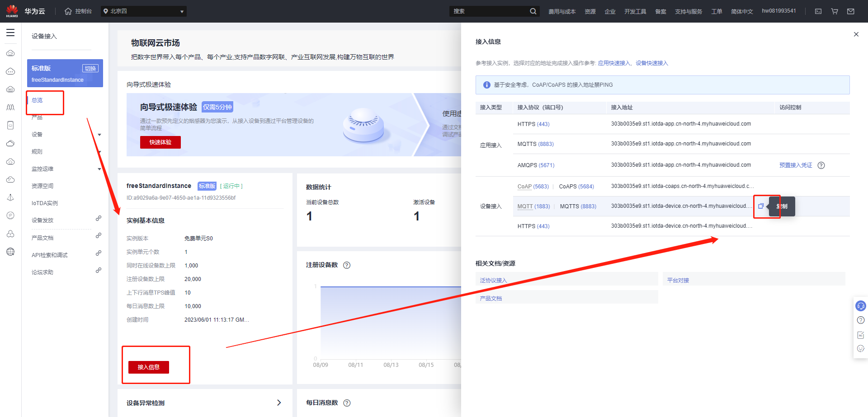The image size is (868, 417).
Task: Open 费用与成本 top menu
Action: point(562,11)
